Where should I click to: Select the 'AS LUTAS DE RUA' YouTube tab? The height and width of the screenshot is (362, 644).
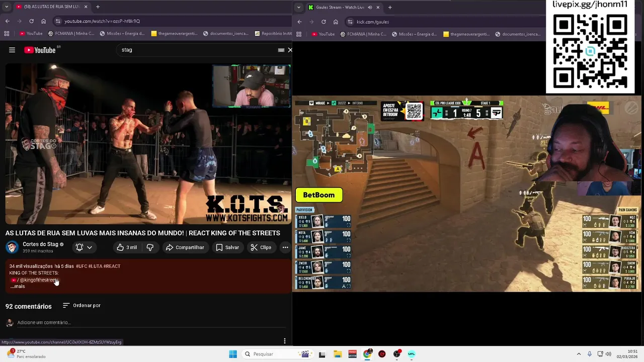point(52,7)
